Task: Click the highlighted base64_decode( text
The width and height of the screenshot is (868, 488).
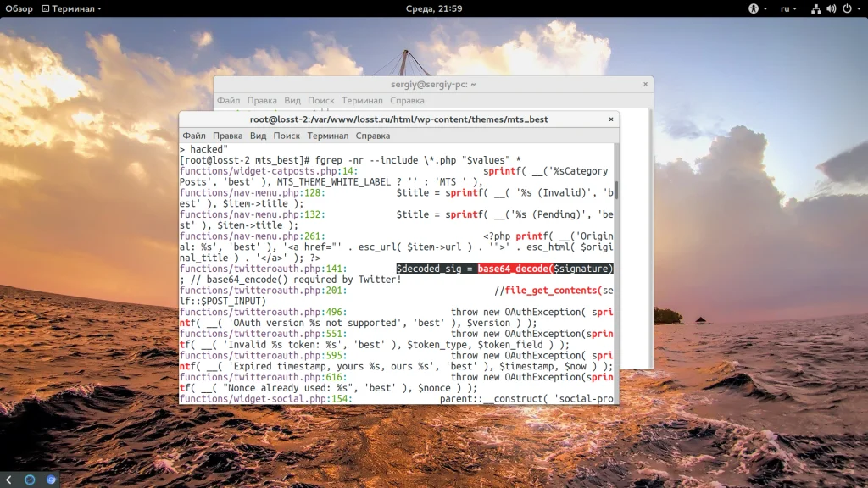Action: 515,269
